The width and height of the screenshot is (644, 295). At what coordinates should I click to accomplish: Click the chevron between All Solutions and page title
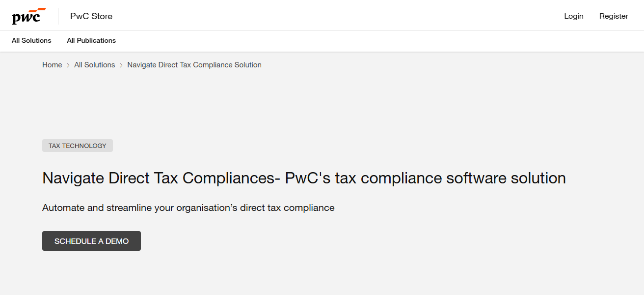[x=120, y=64]
